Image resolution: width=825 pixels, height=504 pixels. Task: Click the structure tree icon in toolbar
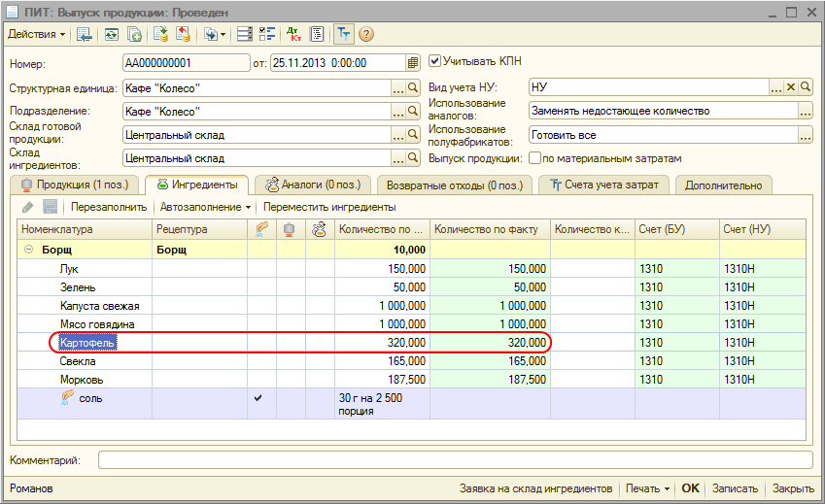pyautogui.click(x=343, y=35)
